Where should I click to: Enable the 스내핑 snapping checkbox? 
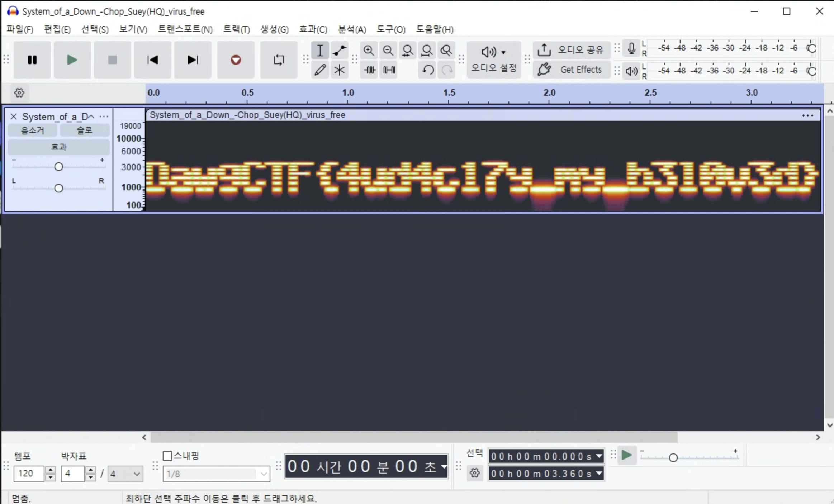167,456
